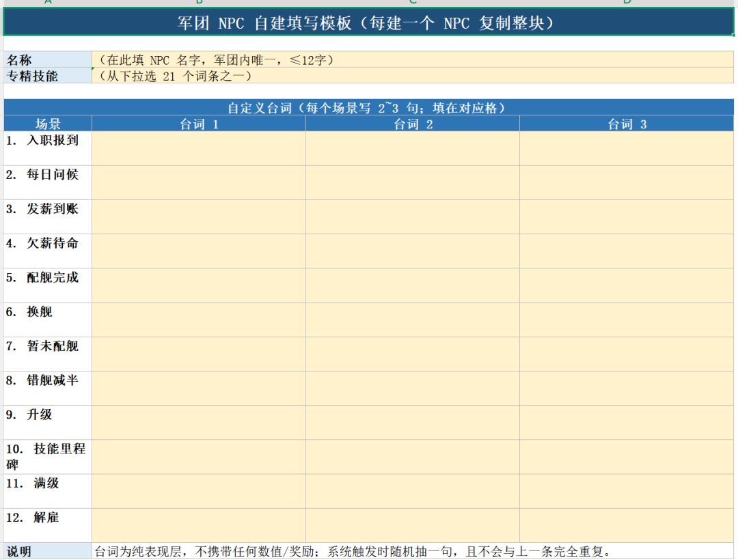The height and width of the screenshot is (560, 738).
Task: Click the 自定义台词 section header
Action: coord(368,108)
